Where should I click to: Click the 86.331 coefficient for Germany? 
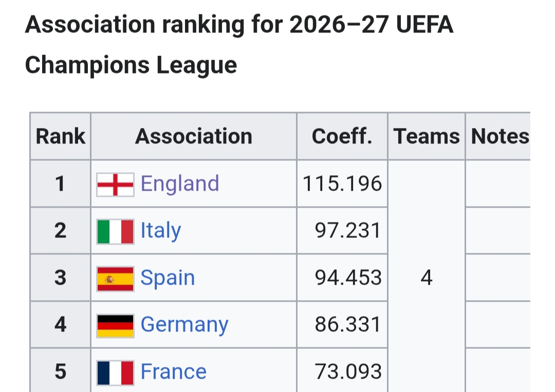click(348, 325)
